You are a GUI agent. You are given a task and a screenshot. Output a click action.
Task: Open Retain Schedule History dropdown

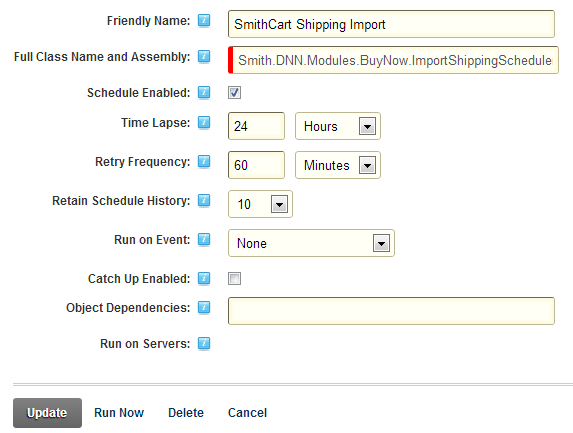tap(260, 204)
